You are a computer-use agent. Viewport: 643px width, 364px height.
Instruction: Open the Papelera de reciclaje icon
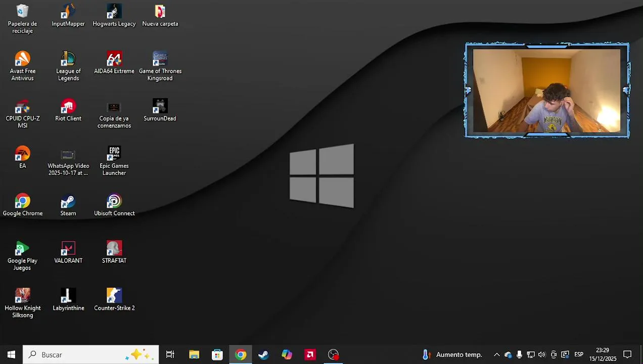pos(22,19)
